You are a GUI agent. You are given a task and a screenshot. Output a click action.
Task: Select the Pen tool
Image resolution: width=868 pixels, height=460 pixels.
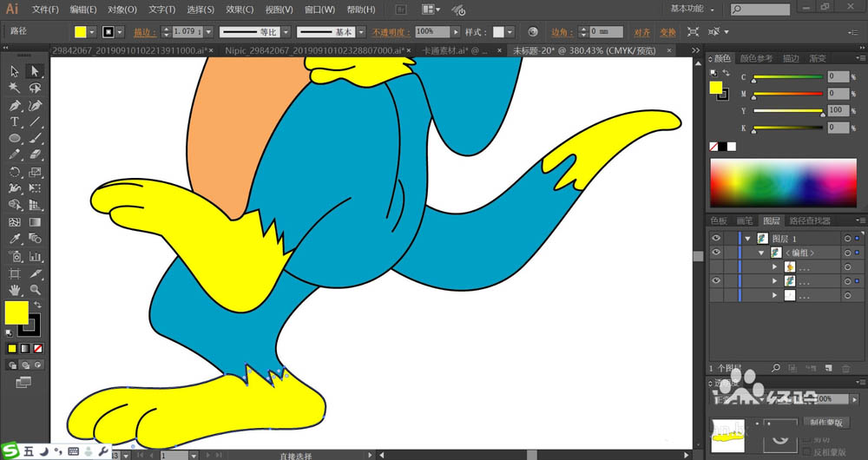[x=15, y=105]
